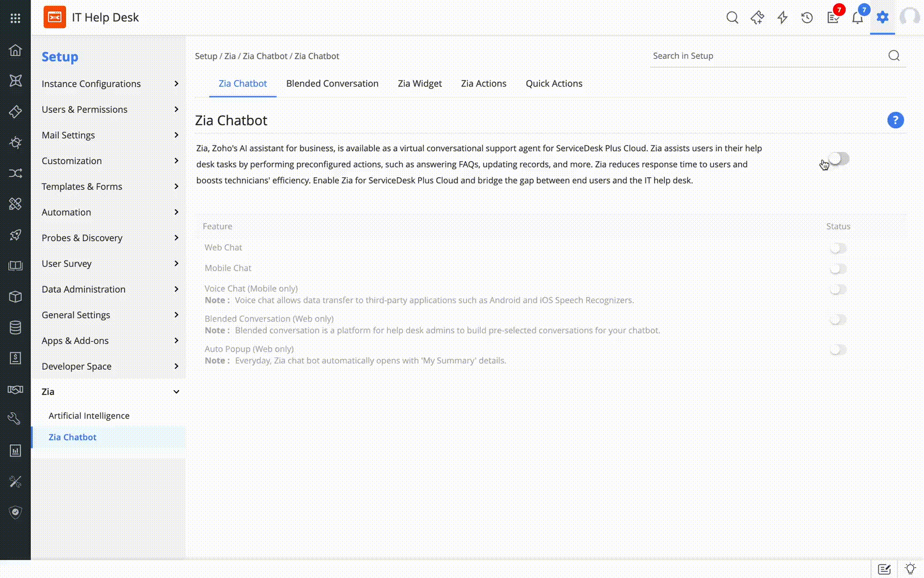924x578 pixels.
Task: Open the apps grid launcher
Action: tap(16, 18)
